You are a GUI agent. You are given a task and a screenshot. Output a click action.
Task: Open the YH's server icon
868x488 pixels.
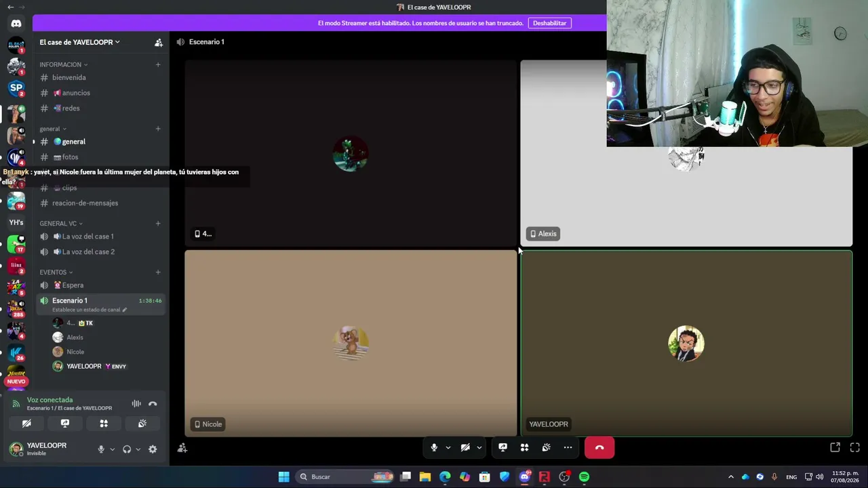tap(16, 222)
